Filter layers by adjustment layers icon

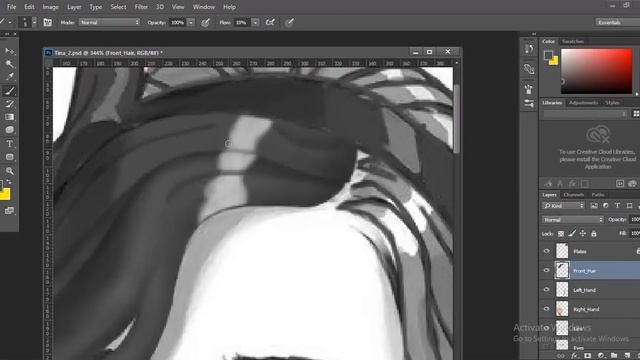(x=606, y=206)
